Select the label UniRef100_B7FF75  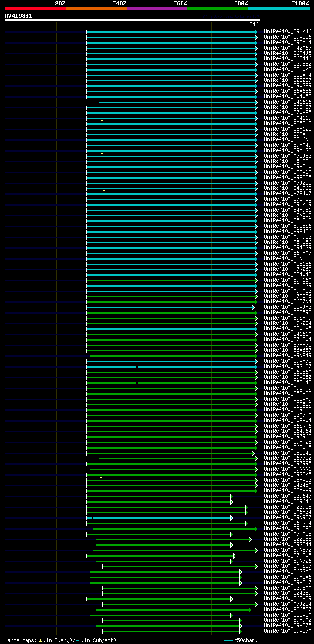(288, 345)
